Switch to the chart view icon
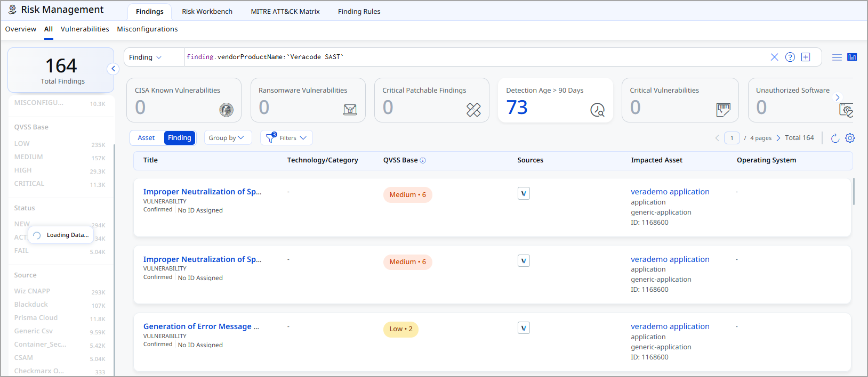 coord(852,57)
